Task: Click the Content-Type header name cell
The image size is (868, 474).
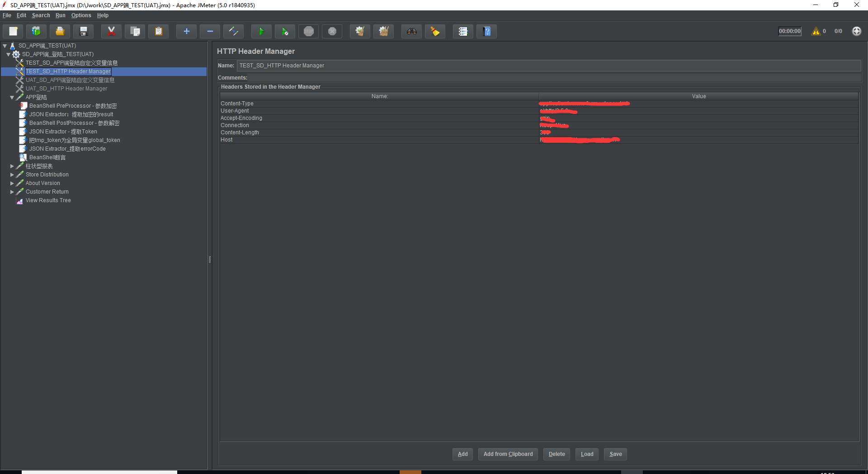Action: pyautogui.click(x=379, y=104)
